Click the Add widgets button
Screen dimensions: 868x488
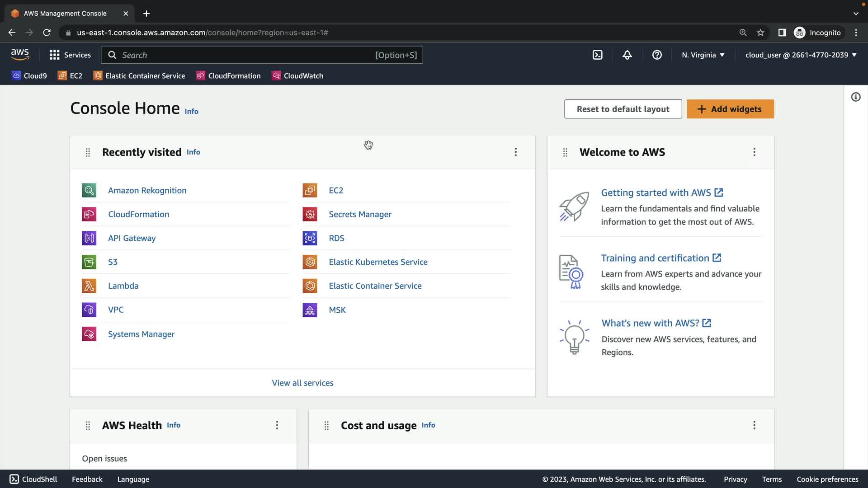[x=730, y=109]
